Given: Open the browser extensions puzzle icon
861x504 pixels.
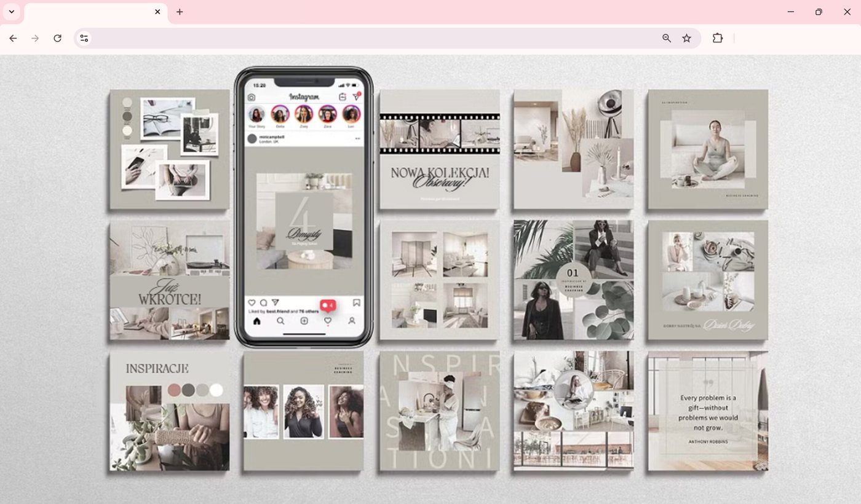Looking at the screenshot, I should tap(718, 38).
